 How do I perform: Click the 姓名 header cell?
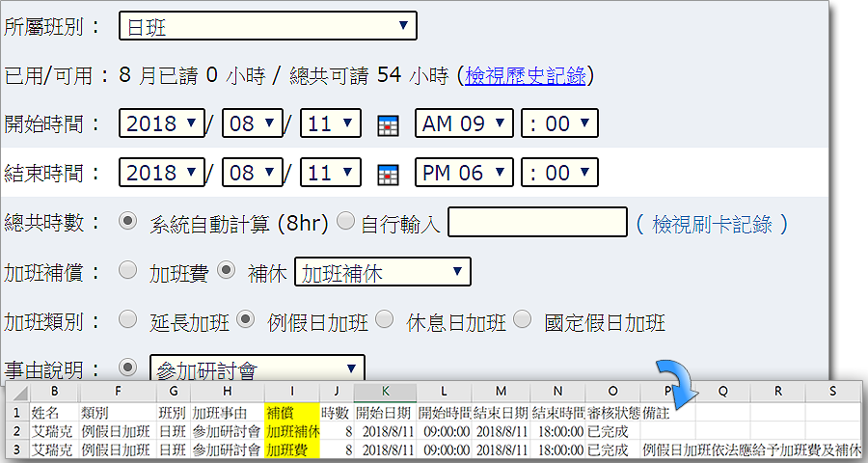point(54,413)
